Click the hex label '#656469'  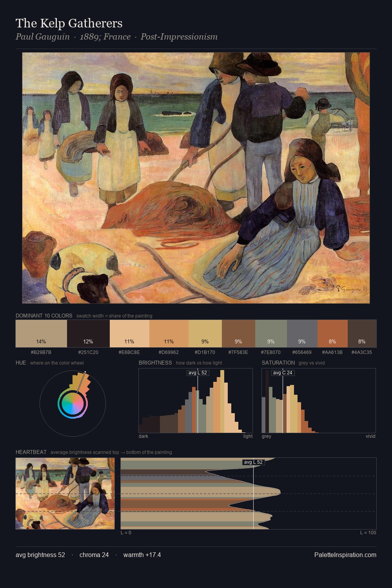pos(302,352)
